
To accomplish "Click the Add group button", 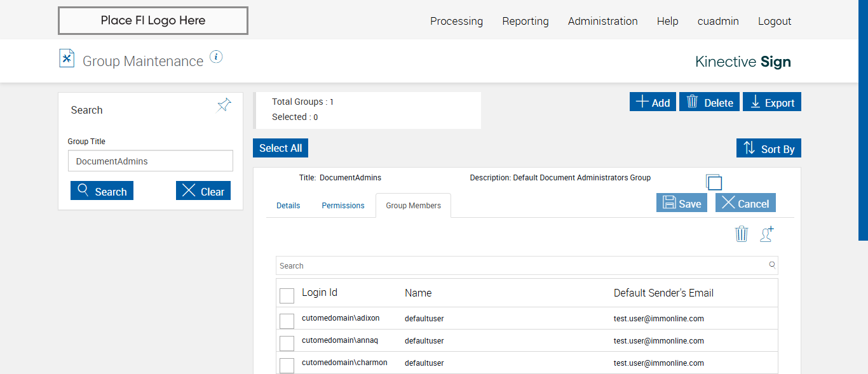I will click(653, 102).
